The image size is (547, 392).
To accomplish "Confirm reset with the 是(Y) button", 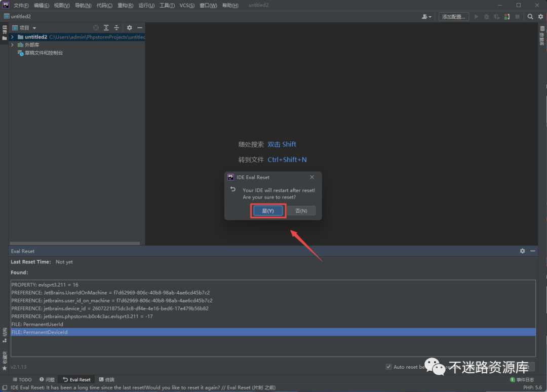I will click(268, 211).
